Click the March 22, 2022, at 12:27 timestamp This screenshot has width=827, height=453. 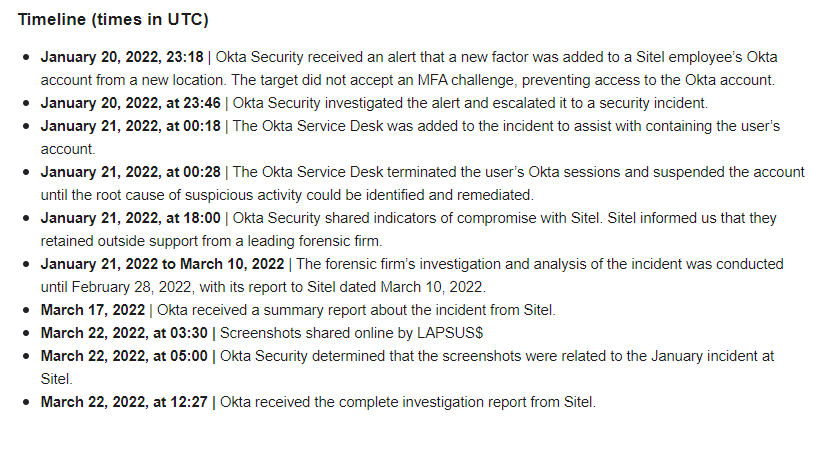click(x=124, y=402)
